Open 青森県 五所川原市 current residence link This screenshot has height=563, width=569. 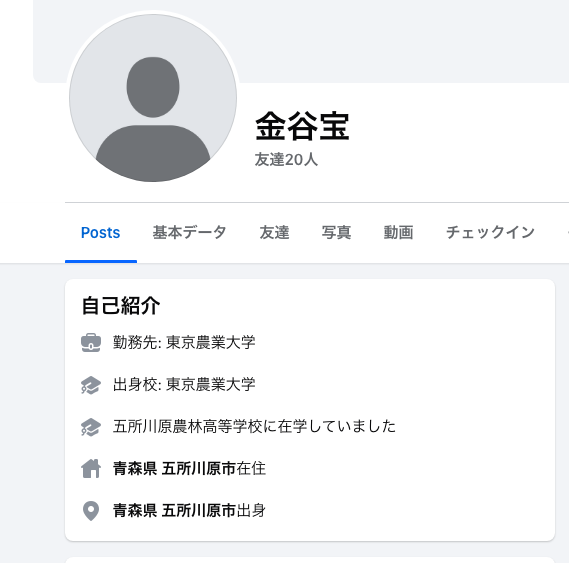tap(175, 469)
